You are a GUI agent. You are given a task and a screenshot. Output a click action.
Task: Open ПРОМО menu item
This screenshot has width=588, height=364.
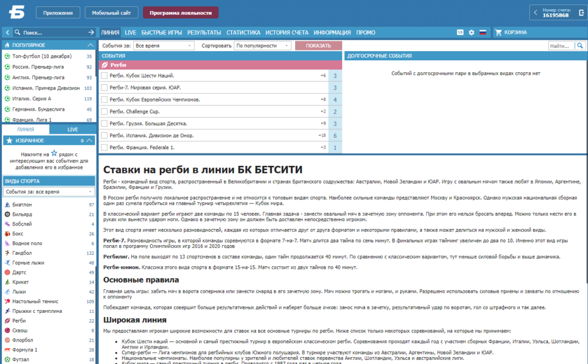[366, 33]
